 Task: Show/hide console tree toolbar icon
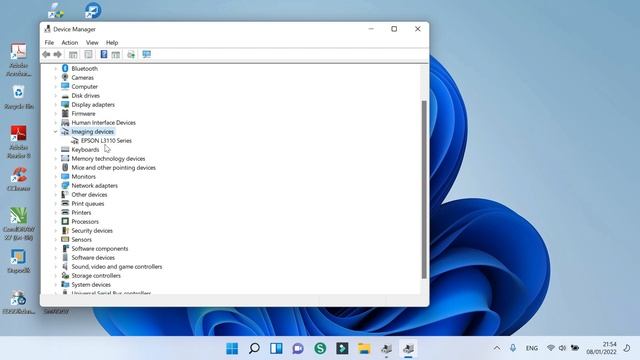(x=73, y=54)
